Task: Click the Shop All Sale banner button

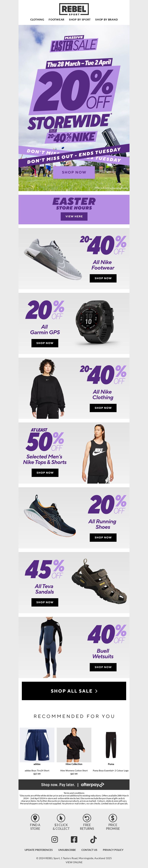Action: click(74, 691)
